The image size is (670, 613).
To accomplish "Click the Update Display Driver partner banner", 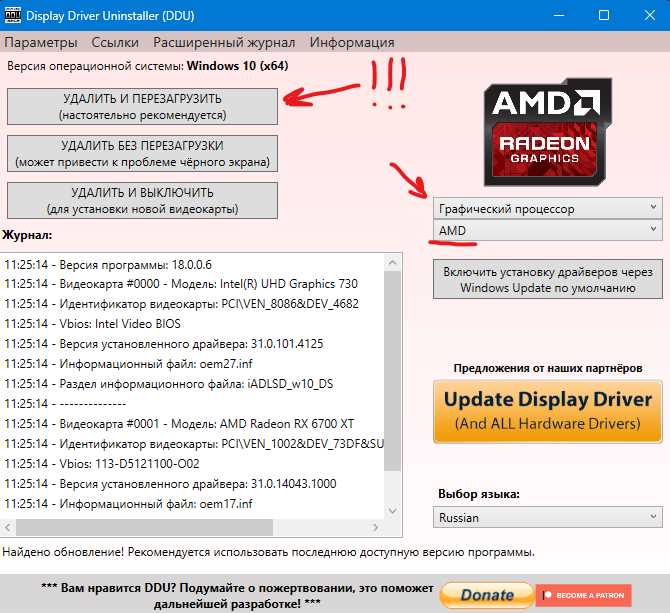I will (548, 411).
